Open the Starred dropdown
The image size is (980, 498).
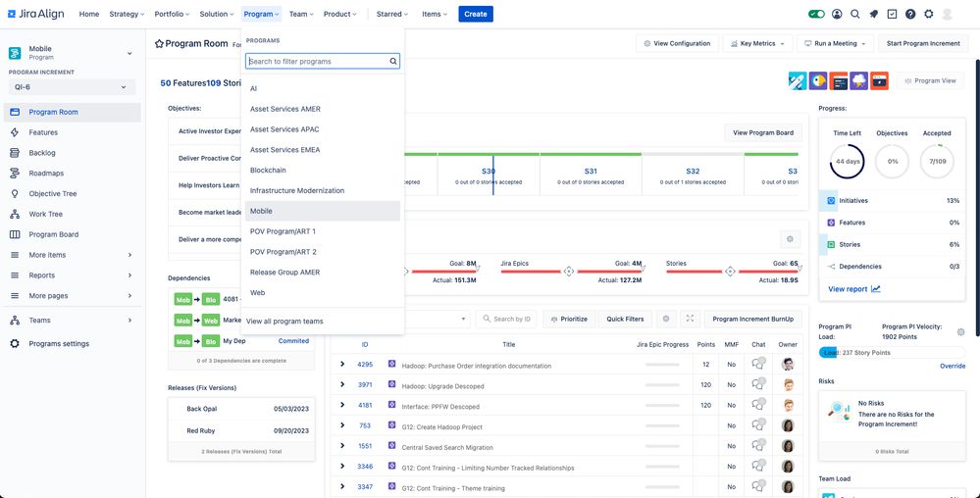(x=391, y=14)
